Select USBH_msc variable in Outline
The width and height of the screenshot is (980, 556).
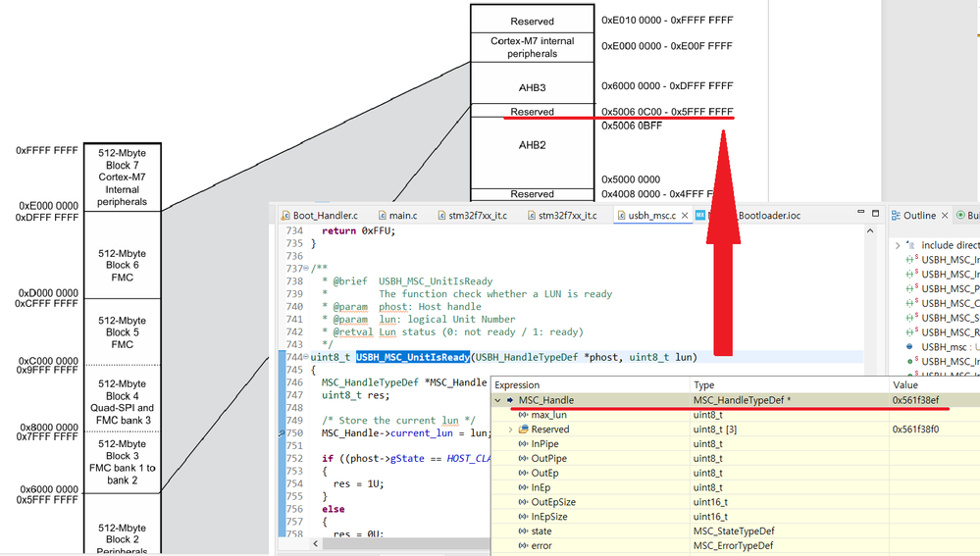point(943,347)
